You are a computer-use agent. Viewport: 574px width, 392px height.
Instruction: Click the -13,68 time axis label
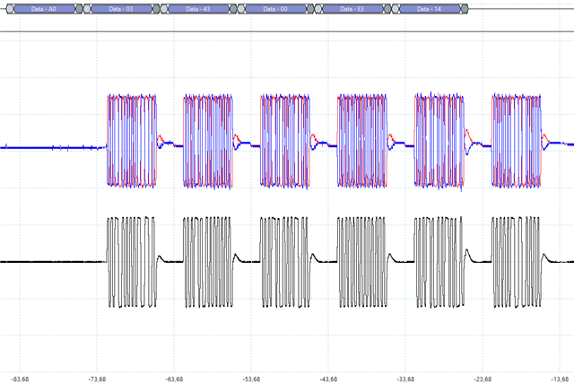[560, 379]
